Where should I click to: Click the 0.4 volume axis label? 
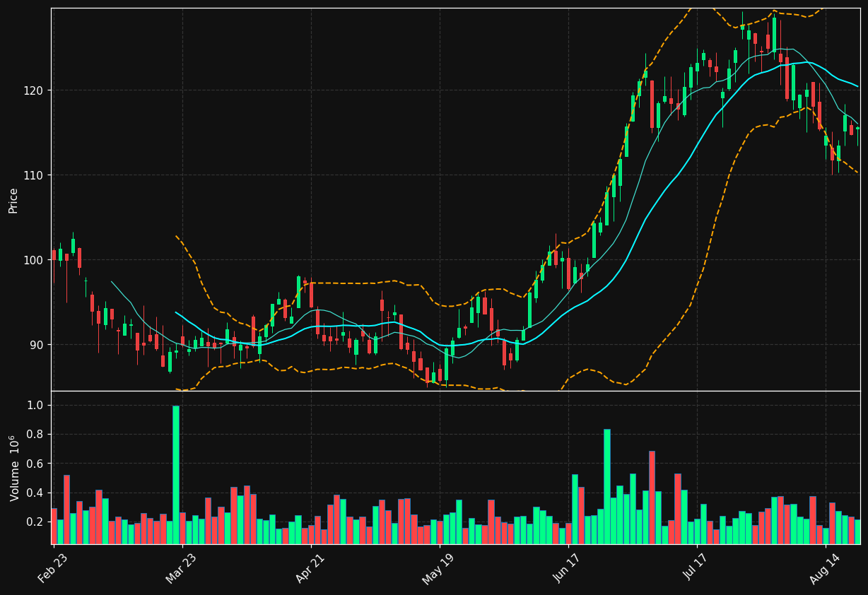pyautogui.click(x=35, y=493)
